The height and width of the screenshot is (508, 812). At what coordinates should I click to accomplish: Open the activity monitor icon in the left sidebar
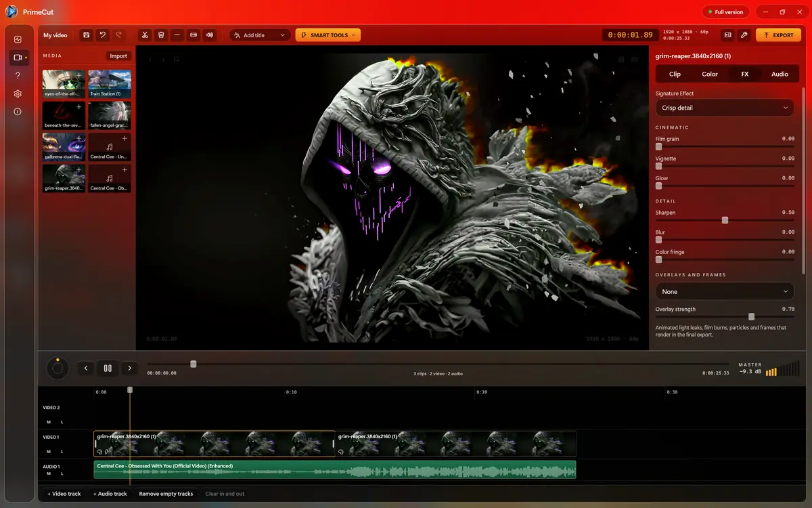18,39
